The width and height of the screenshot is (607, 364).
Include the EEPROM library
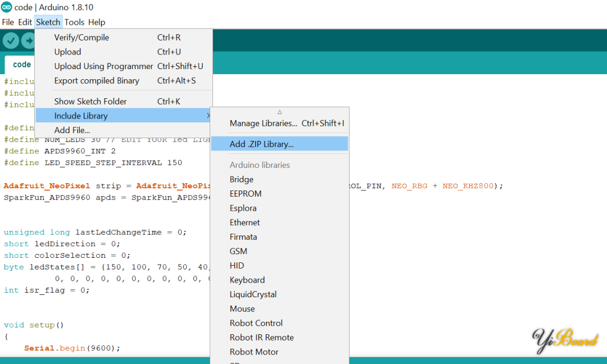coord(279,194)
